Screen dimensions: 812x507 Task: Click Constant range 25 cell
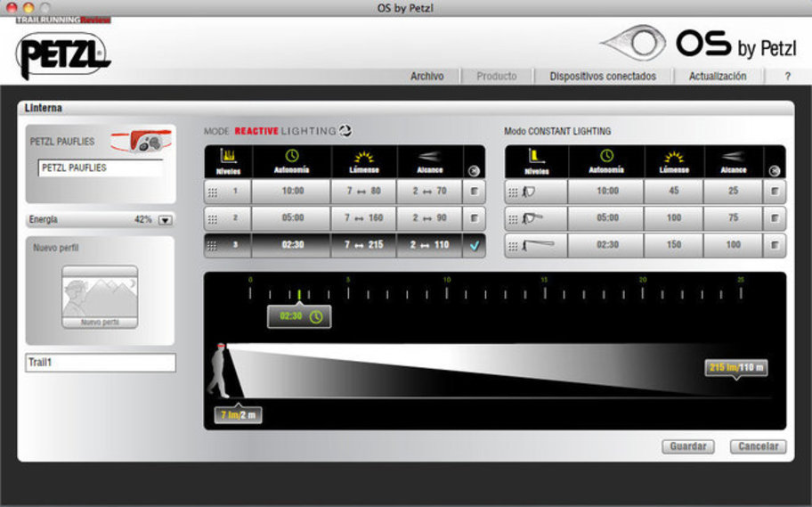pyautogui.click(x=734, y=192)
